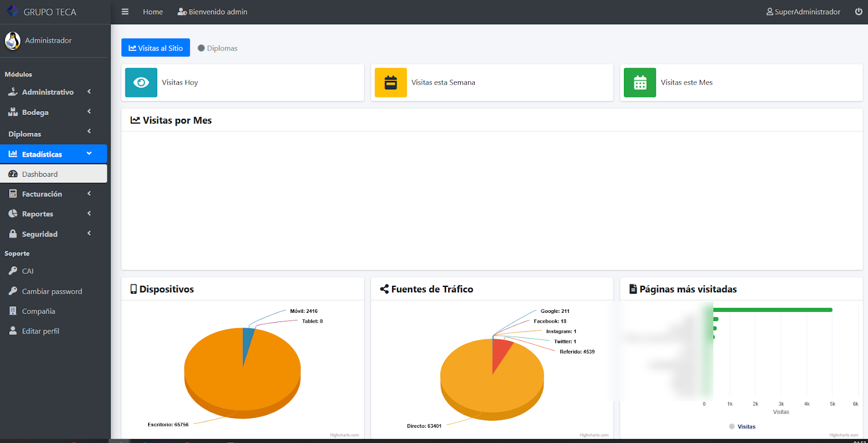The width and height of the screenshot is (868, 443).
Task: Click the Fuentes de Tráfico share icon
Action: click(384, 289)
